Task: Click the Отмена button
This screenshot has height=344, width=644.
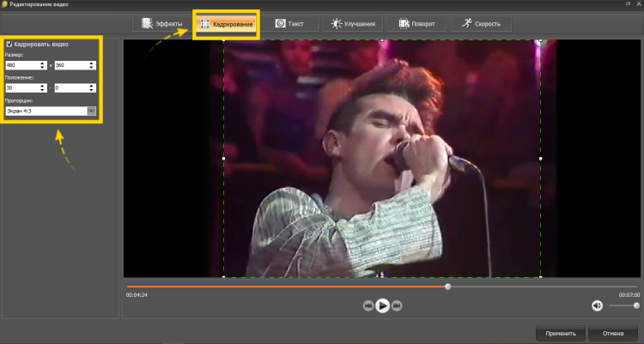Action: [x=613, y=334]
